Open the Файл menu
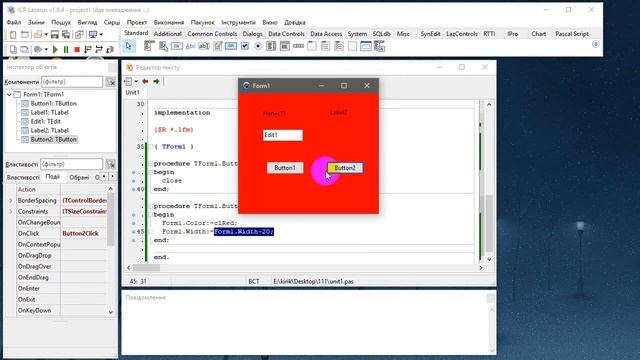Screen dimensions: 640x360 click(14, 22)
